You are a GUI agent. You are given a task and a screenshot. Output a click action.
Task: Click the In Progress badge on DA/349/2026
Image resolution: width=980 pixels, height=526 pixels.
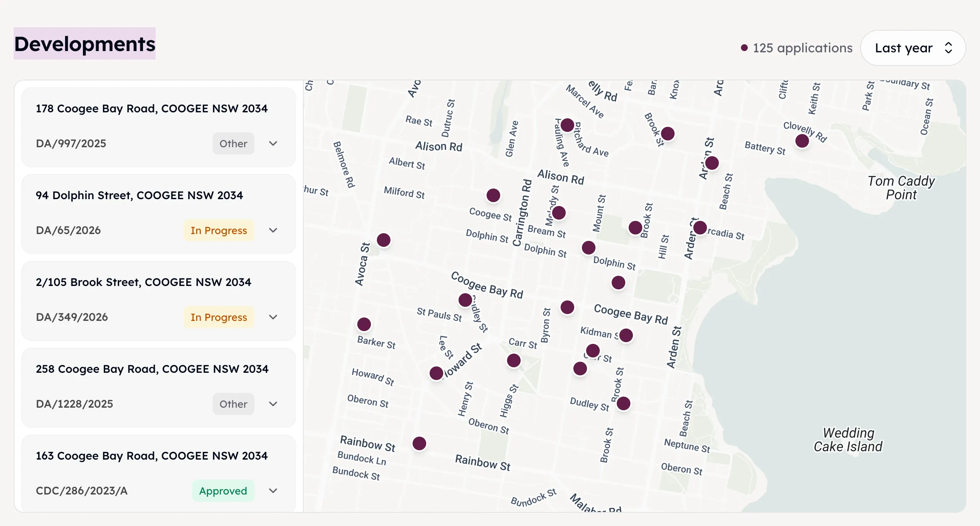click(x=219, y=317)
